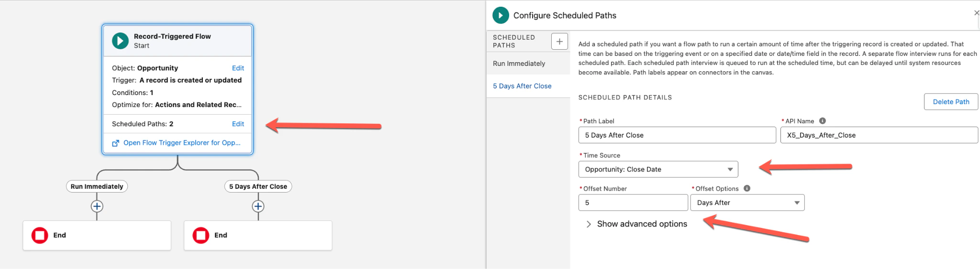The height and width of the screenshot is (269, 980).
Task: Select the End node under 5 Days After Close
Action: 258,235
